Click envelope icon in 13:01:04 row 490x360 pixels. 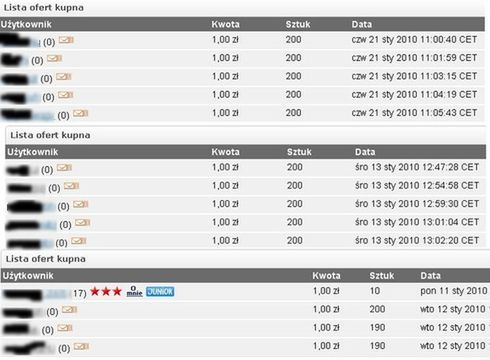[82, 222]
